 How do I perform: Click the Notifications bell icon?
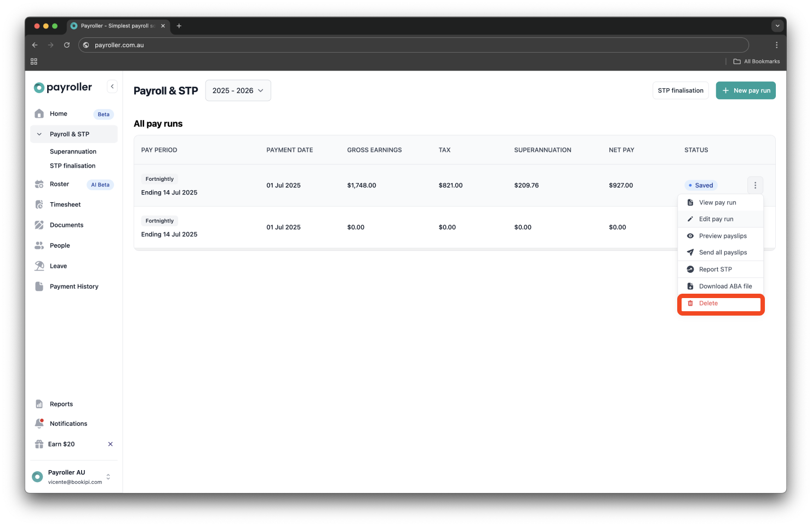[39, 424]
